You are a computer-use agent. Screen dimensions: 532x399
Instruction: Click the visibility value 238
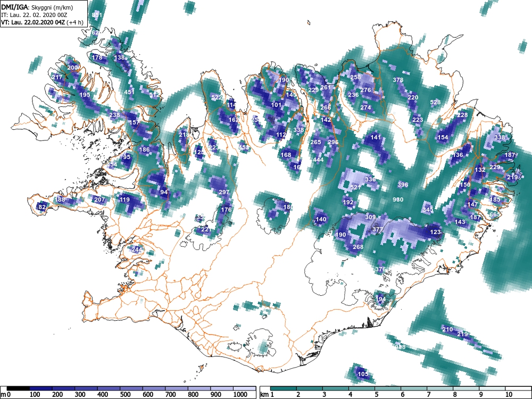[x=115, y=115]
